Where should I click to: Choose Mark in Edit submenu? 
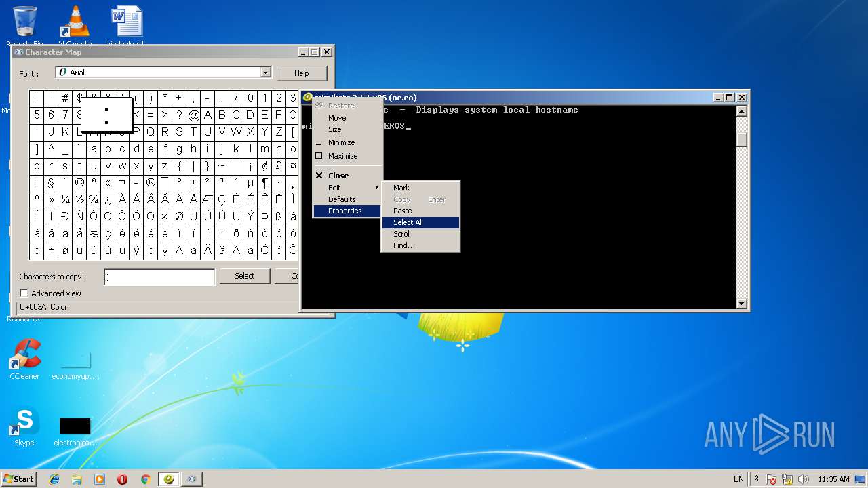click(x=420, y=188)
